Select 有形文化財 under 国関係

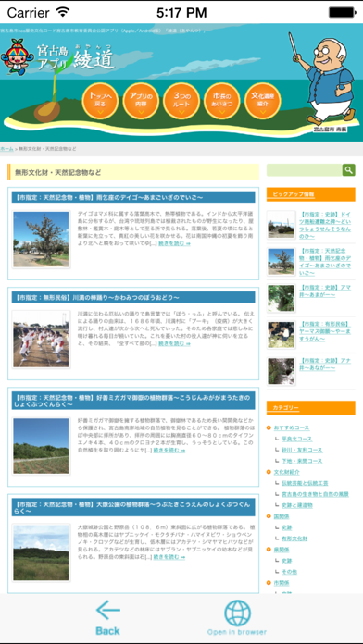294,539
